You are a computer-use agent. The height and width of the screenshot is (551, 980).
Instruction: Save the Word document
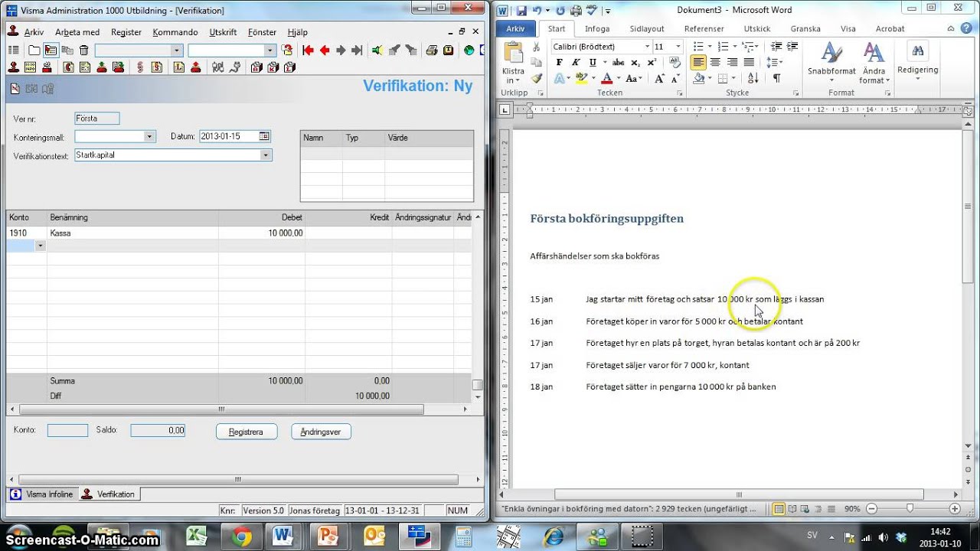(x=521, y=11)
